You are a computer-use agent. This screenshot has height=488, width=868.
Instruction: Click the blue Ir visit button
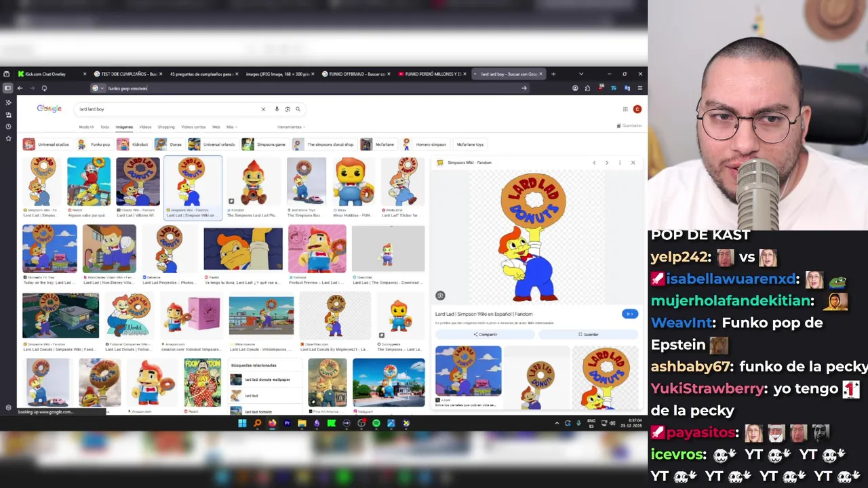coord(630,314)
